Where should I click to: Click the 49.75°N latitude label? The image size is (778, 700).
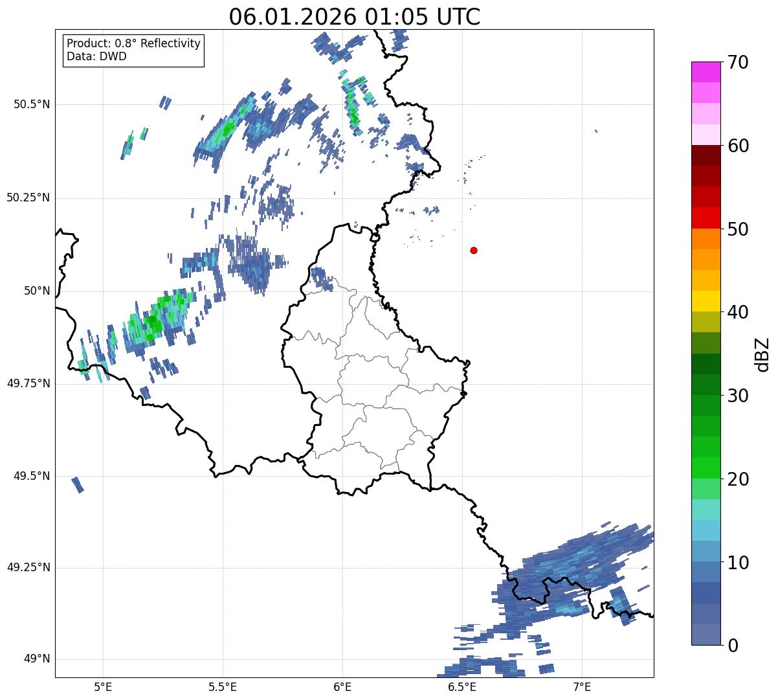(28, 383)
